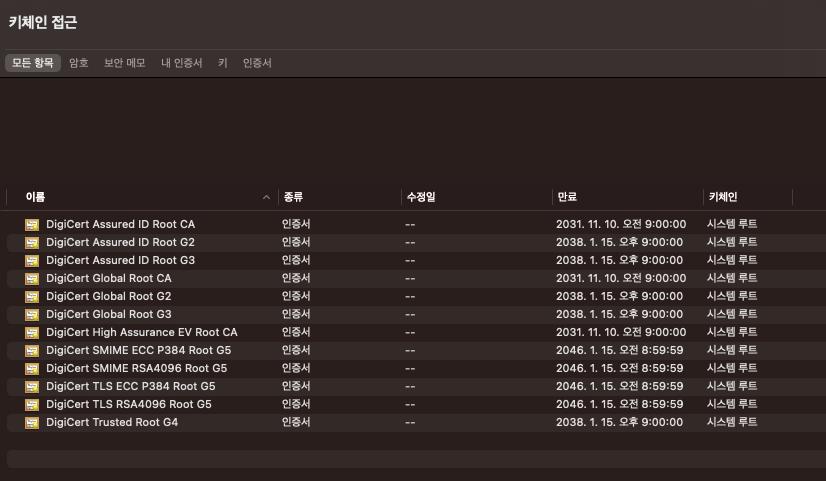Click 시스템 루트 cell of DigiCert Assured ID Root G2
This screenshot has width=826, height=481.
point(732,242)
